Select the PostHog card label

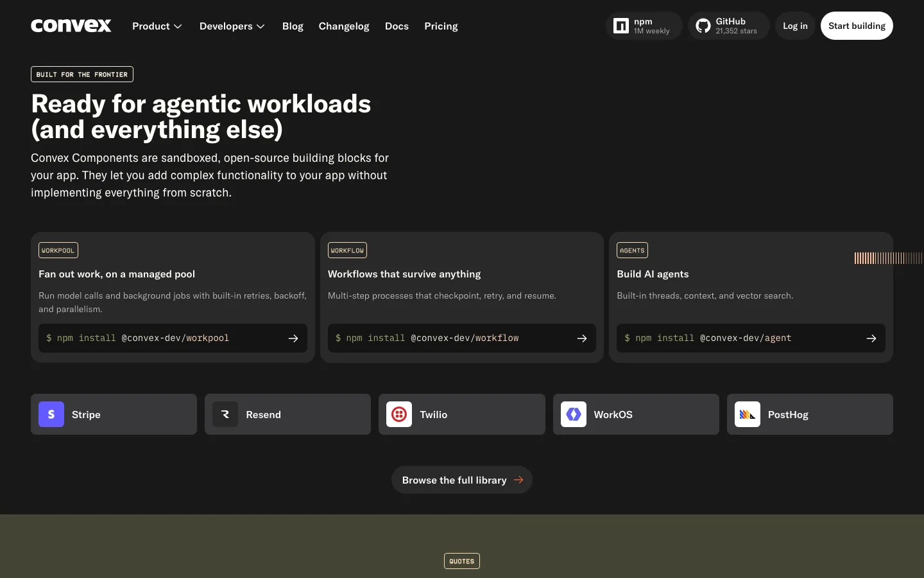pos(788,415)
